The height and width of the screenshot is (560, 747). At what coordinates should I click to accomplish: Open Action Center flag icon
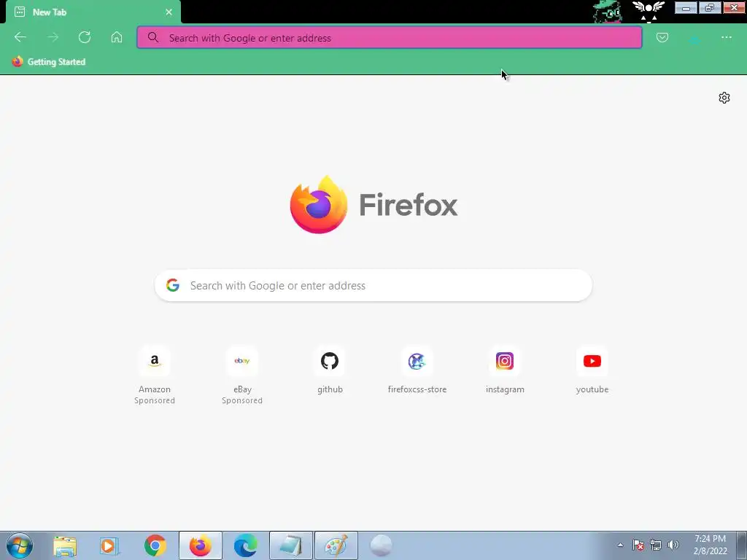point(638,545)
